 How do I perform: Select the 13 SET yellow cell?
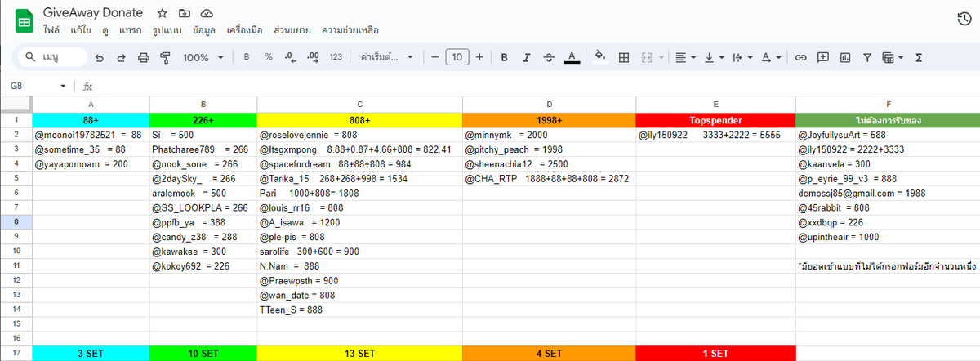[x=359, y=354]
